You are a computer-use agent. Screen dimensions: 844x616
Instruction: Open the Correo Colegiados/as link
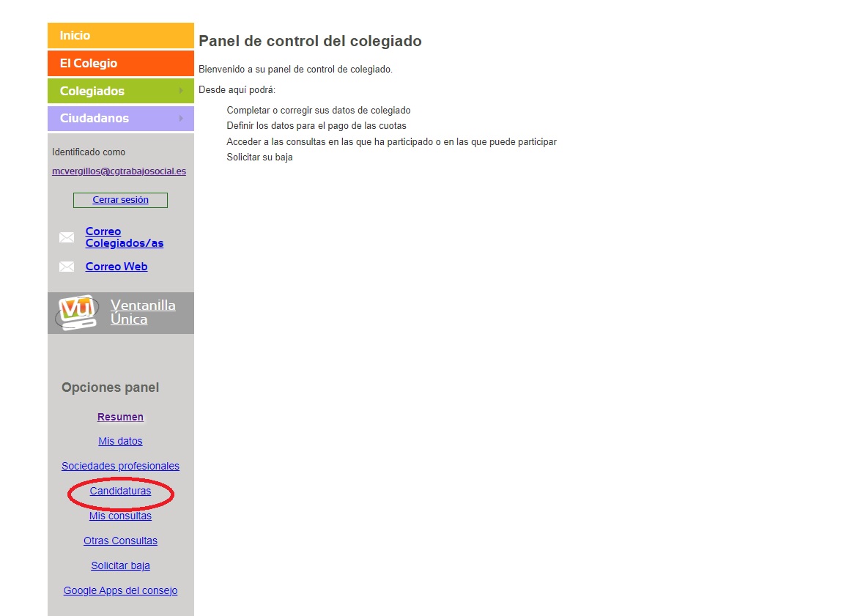click(124, 237)
